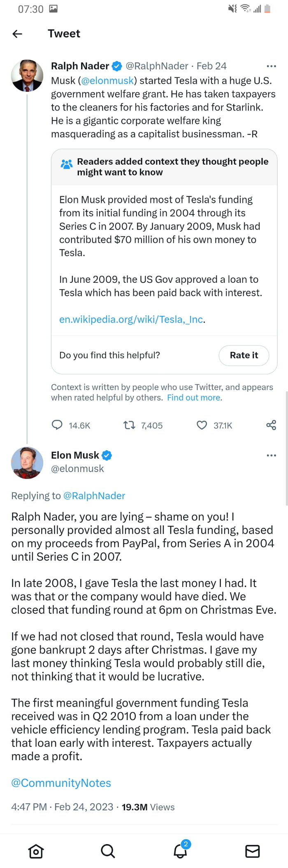The image size is (288, 868).
Task: Tap the community notes people icon
Action: click(66, 164)
